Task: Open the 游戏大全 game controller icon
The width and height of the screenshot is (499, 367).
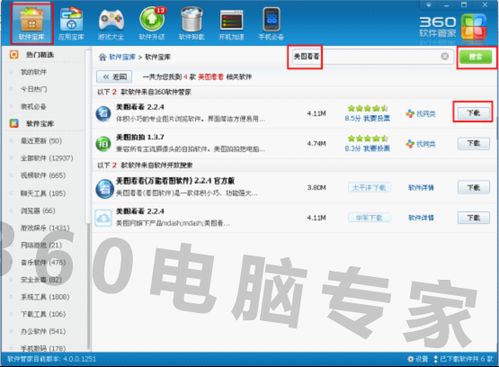Action: (x=111, y=23)
